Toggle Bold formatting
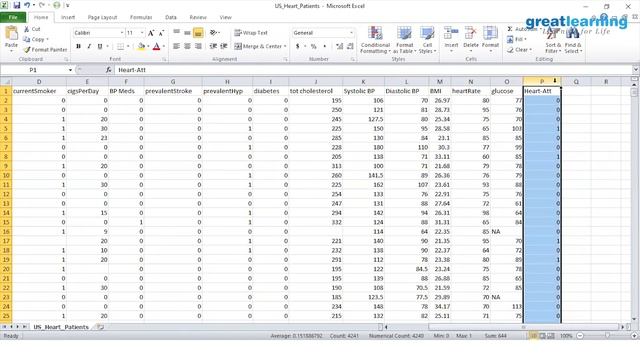640x360 pixels. pos(78,46)
